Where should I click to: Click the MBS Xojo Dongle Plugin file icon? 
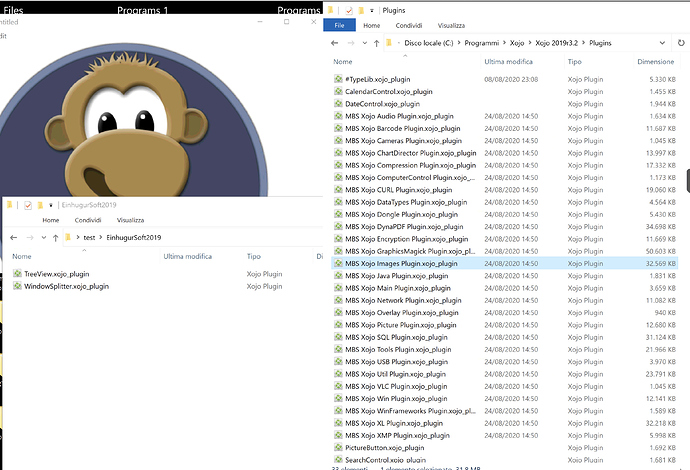tap(338, 214)
